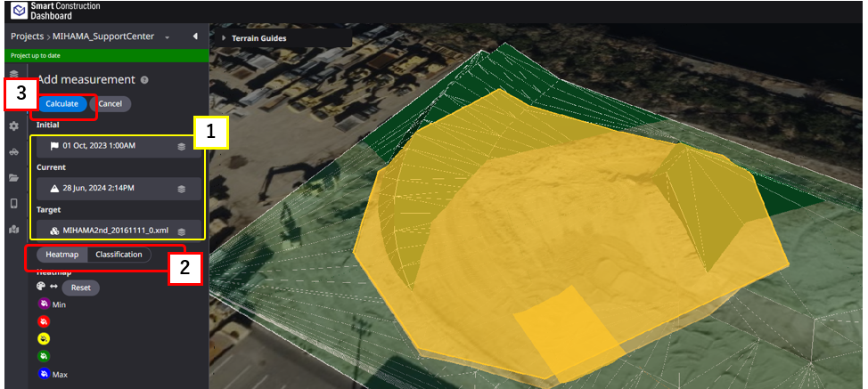
Task: Click the heatmap palette icon
Action: point(41,288)
